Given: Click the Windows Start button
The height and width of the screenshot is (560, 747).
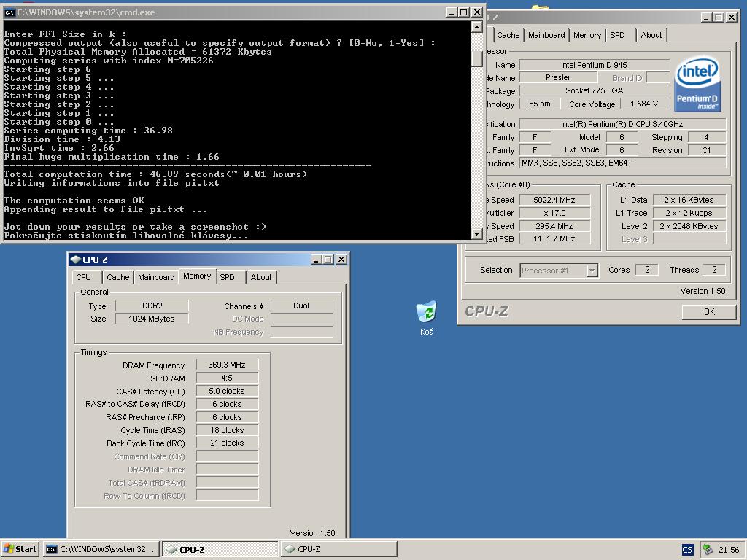Looking at the screenshot, I should coord(20,549).
